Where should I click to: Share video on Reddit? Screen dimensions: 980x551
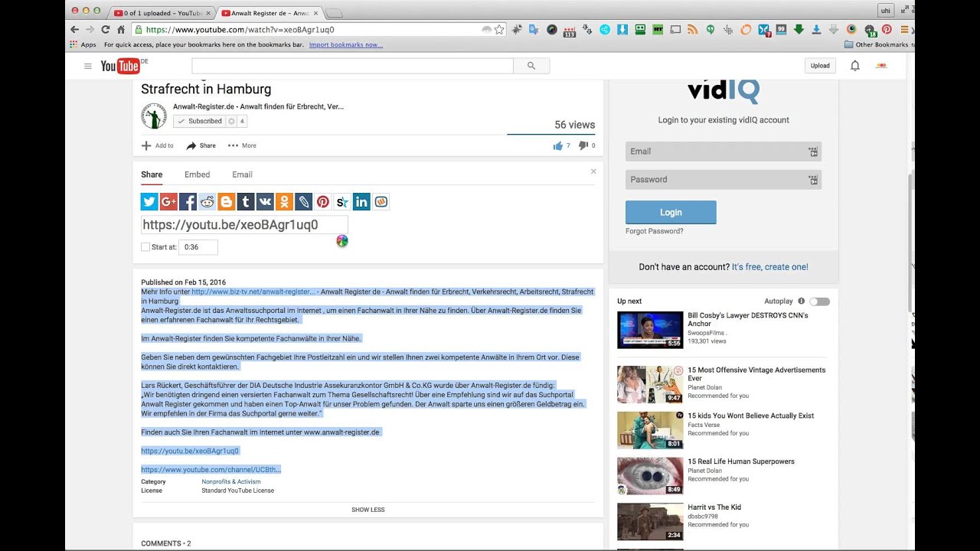coord(207,202)
